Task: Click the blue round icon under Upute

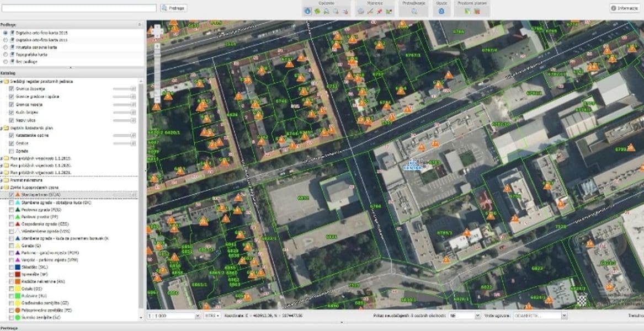Action: click(x=441, y=11)
